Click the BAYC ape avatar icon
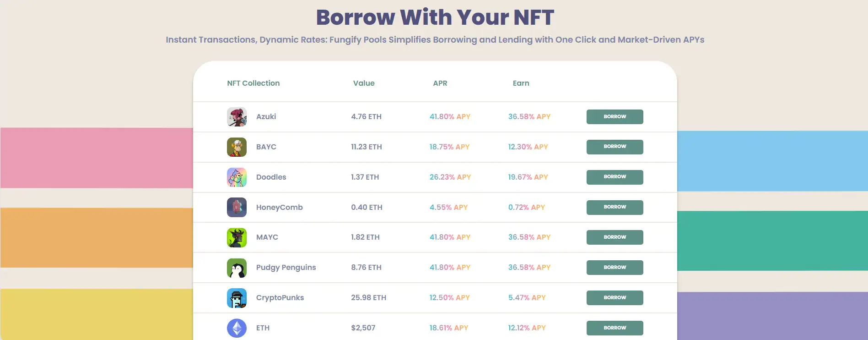Image resolution: width=868 pixels, height=340 pixels. pos(237,147)
